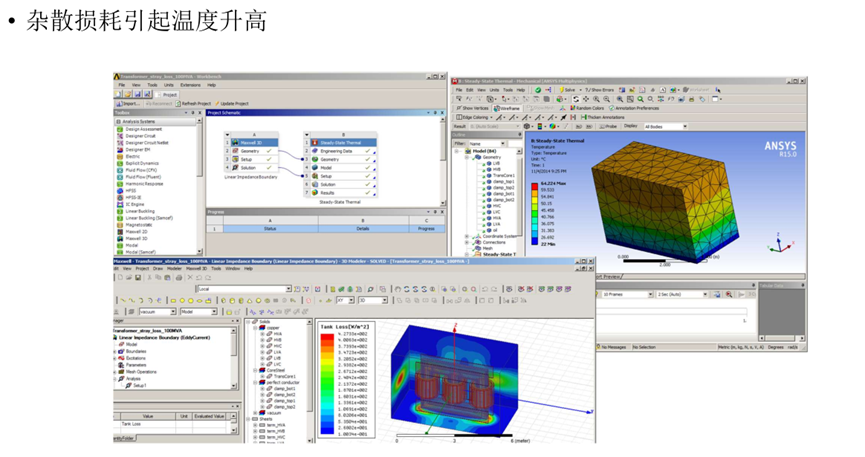Open the Units menu in Workbench
The width and height of the screenshot is (865, 457).
[169, 85]
